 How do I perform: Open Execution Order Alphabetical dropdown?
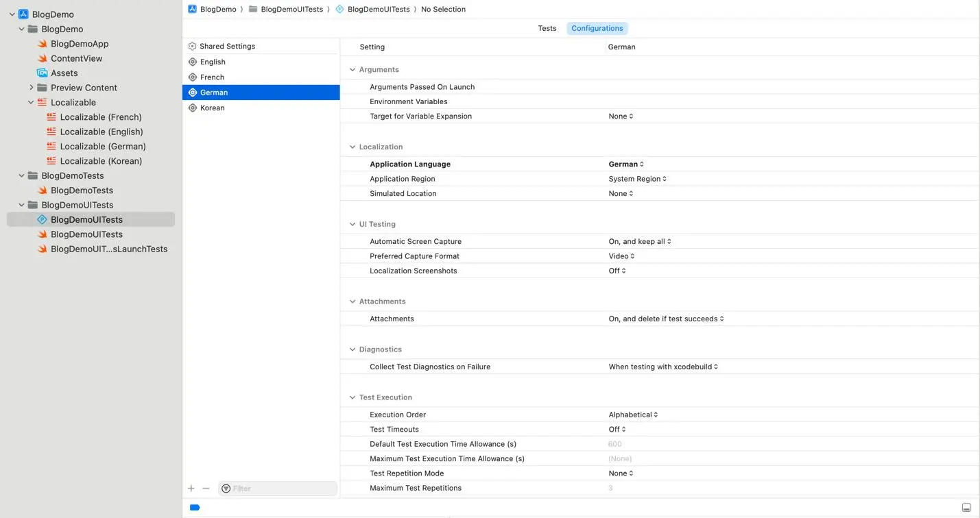click(x=633, y=415)
